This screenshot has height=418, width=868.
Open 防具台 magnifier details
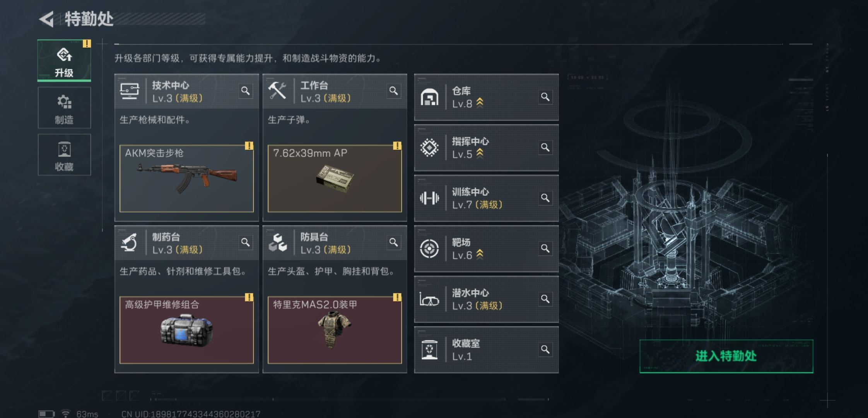point(393,242)
